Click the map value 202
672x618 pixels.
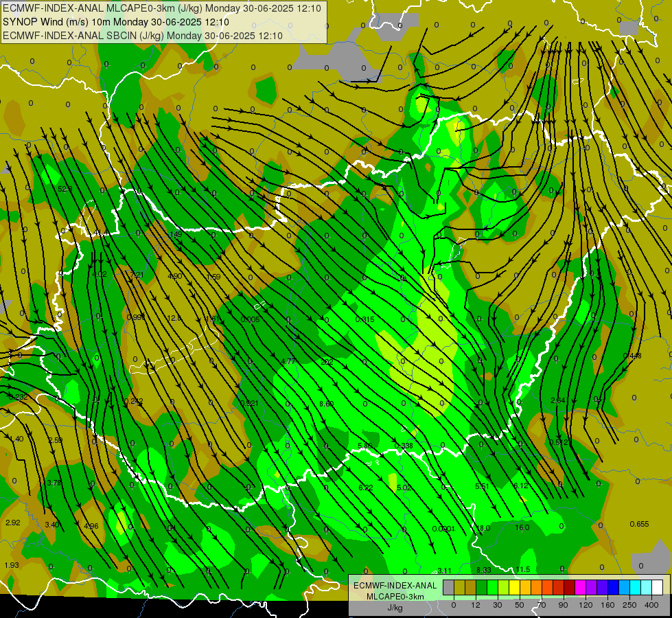(x=327, y=362)
